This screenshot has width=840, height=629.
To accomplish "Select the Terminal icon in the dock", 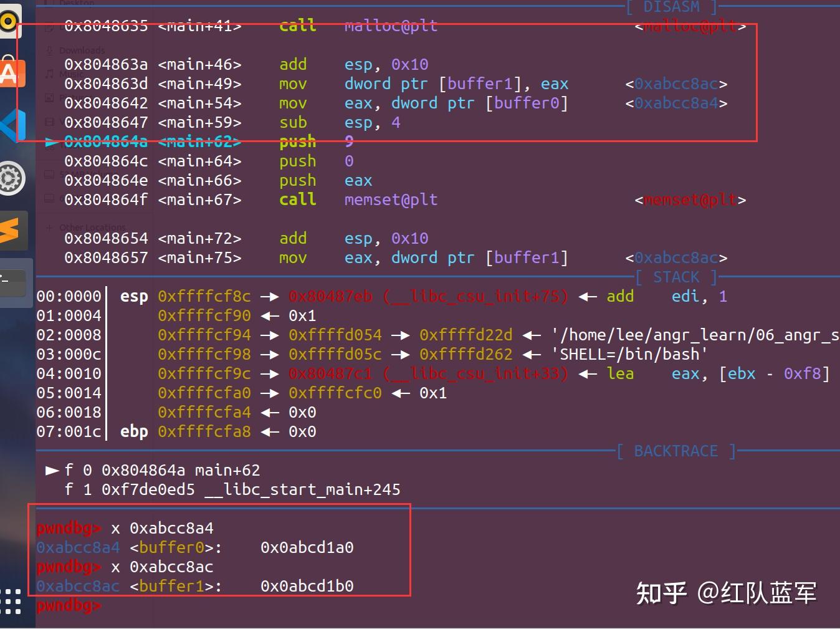I will click(12, 282).
